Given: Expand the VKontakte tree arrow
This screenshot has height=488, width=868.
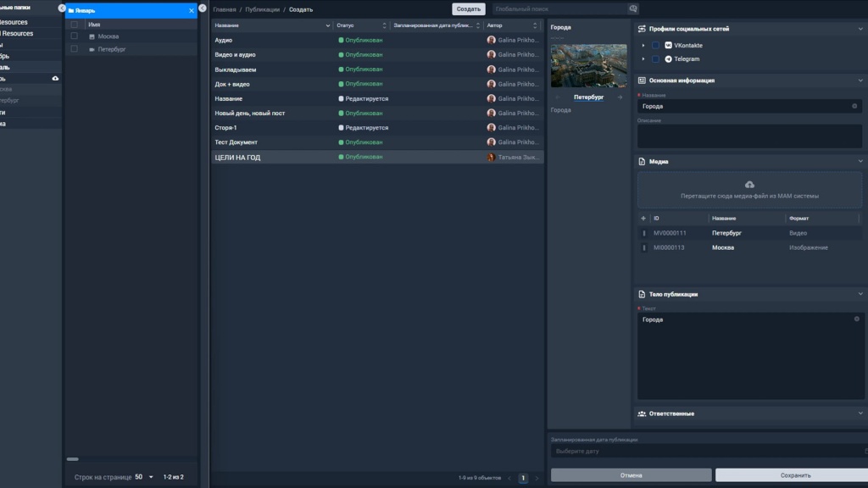Looking at the screenshot, I should 643,46.
